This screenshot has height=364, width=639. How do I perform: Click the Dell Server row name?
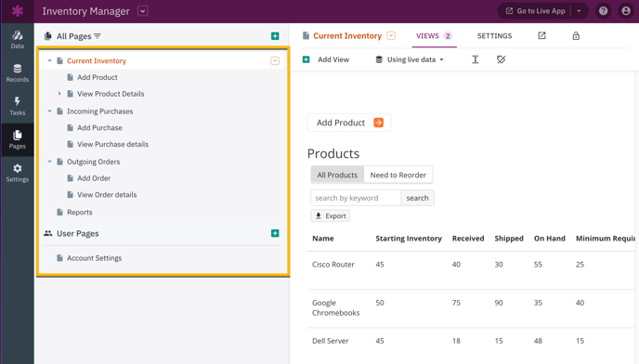point(330,341)
